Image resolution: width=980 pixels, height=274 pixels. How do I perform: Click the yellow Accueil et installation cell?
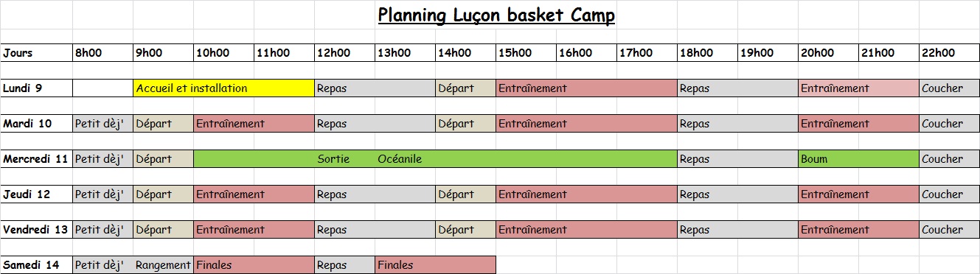[223, 88]
